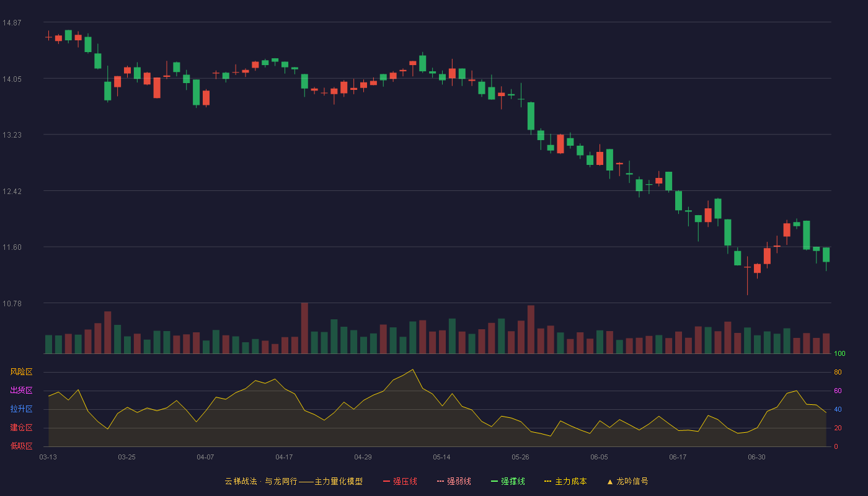Click the red 20 indicator scale label

tap(838, 428)
